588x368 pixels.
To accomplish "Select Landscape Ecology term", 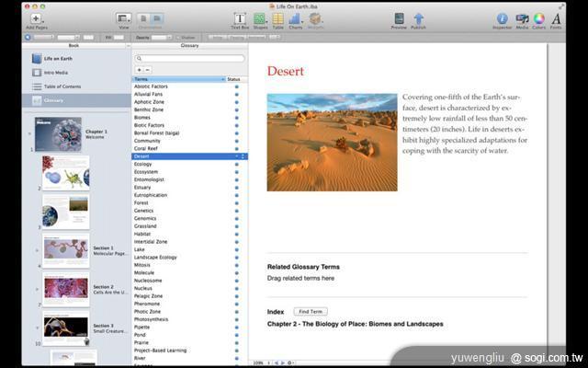I will (155, 258).
